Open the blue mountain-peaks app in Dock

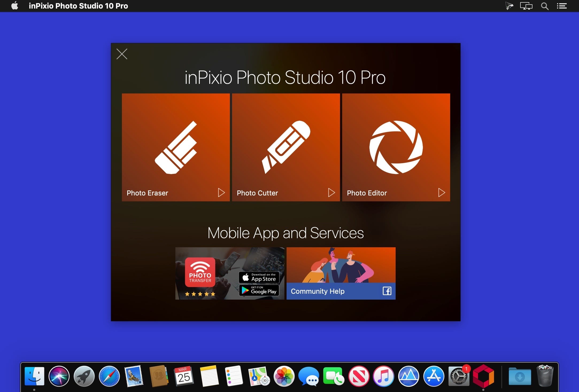click(409, 376)
